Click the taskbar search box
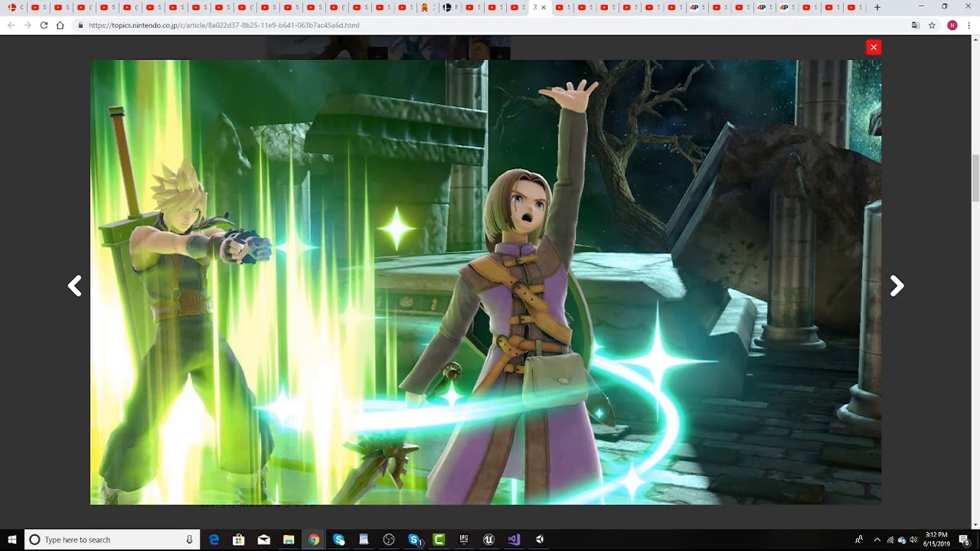The height and width of the screenshot is (551, 980). point(112,540)
